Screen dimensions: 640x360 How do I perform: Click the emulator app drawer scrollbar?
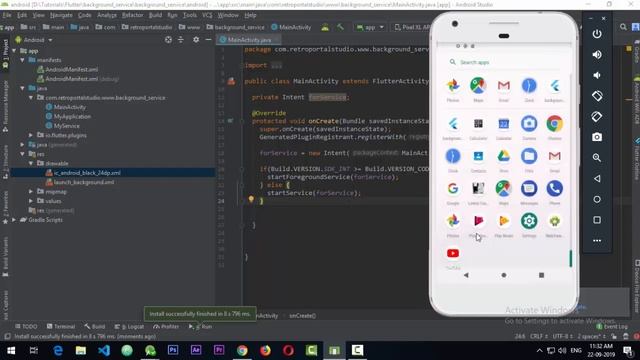(570, 258)
